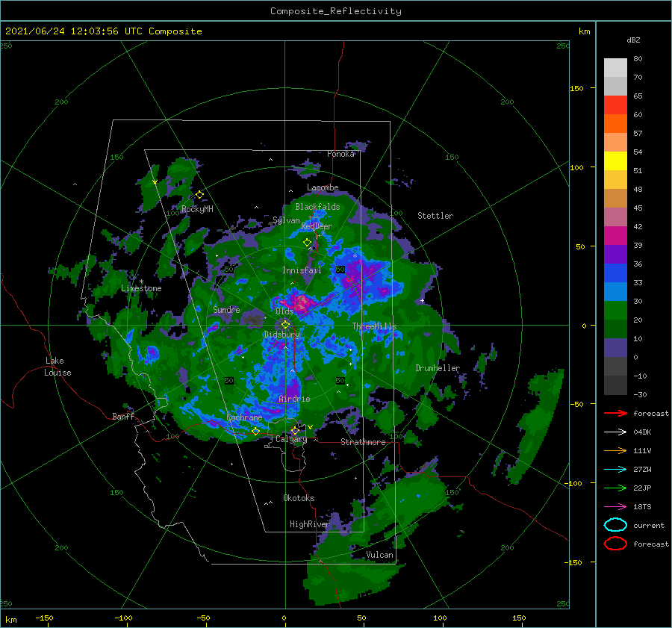672x628 pixels.
Task: Select the magenta 18TS arrow legend entry
Action: click(615, 507)
